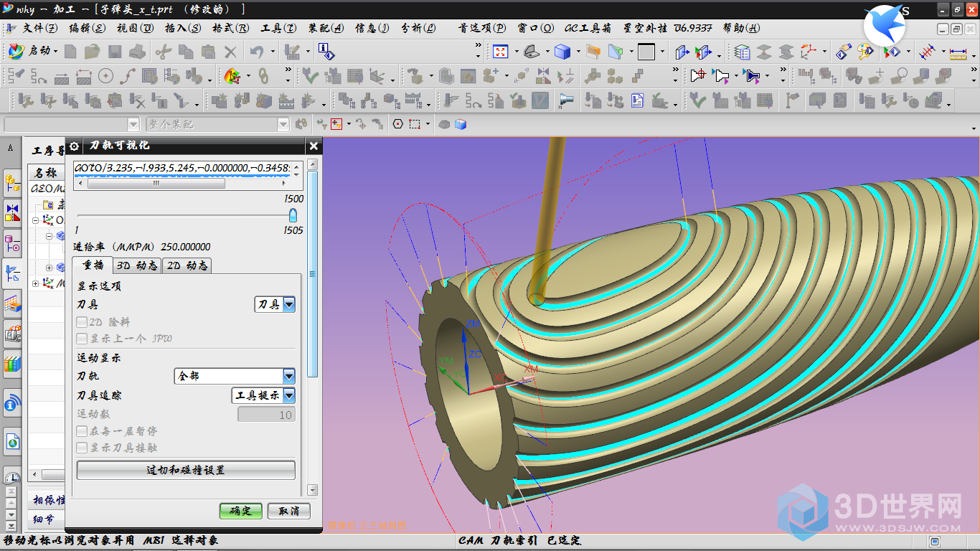This screenshot has width=980, height=551.
Task: Click the Cut scissors icon
Action: click(163, 52)
